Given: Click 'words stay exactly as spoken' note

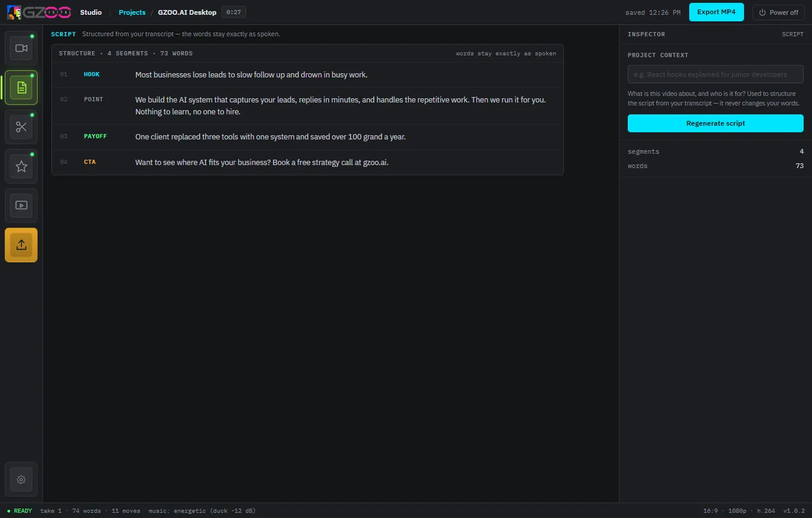Looking at the screenshot, I should point(506,54).
